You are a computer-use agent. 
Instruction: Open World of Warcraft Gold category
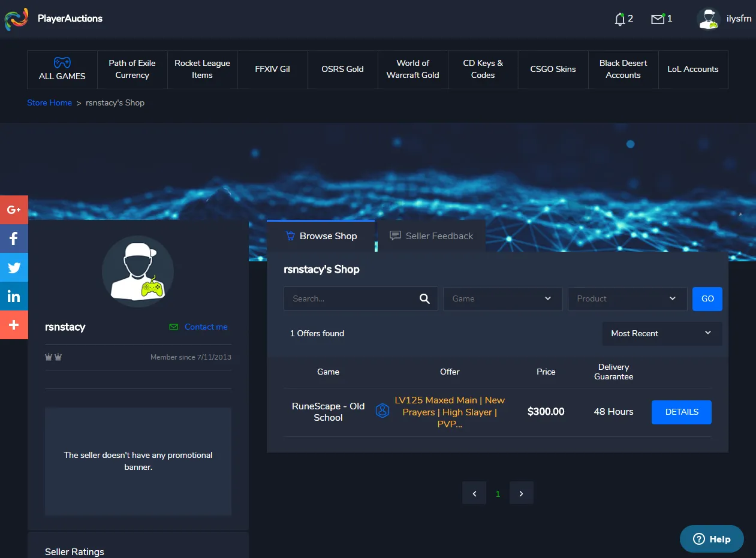click(x=412, y=70)
